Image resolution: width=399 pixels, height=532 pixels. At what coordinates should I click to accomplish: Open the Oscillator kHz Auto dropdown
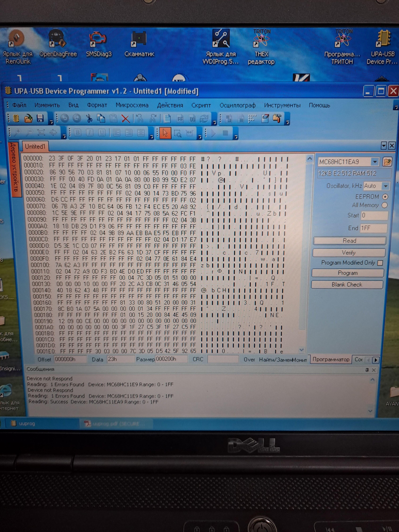point(386,186)
